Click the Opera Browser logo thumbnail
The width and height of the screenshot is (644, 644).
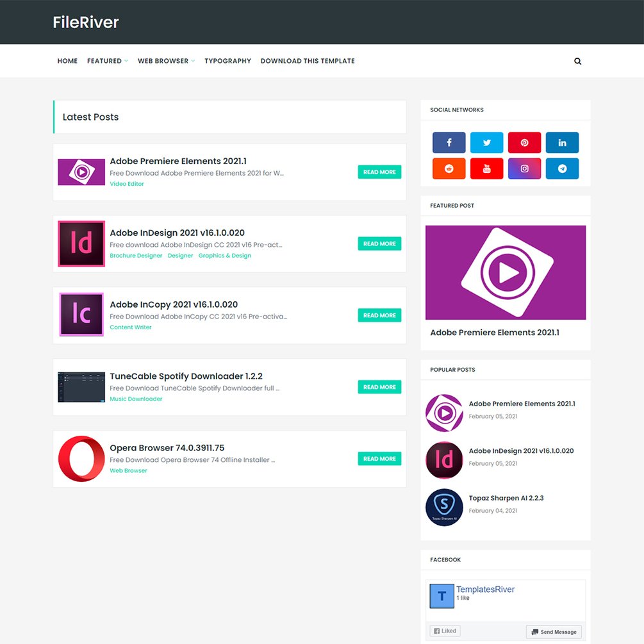tap(81, 459)
